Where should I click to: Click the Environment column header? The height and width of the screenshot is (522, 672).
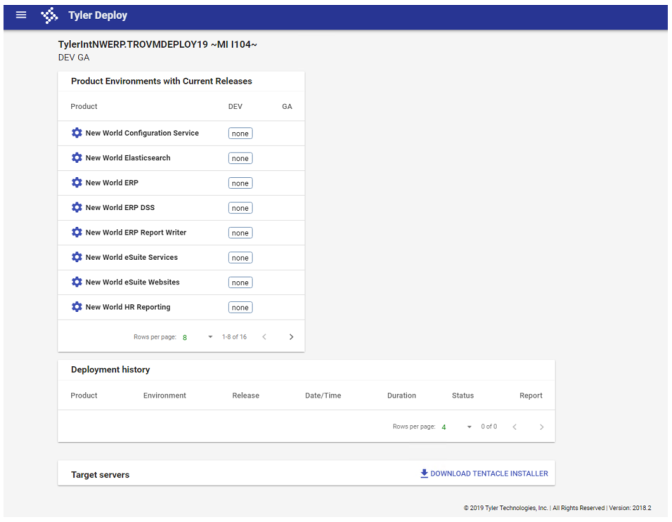[165, 396]
